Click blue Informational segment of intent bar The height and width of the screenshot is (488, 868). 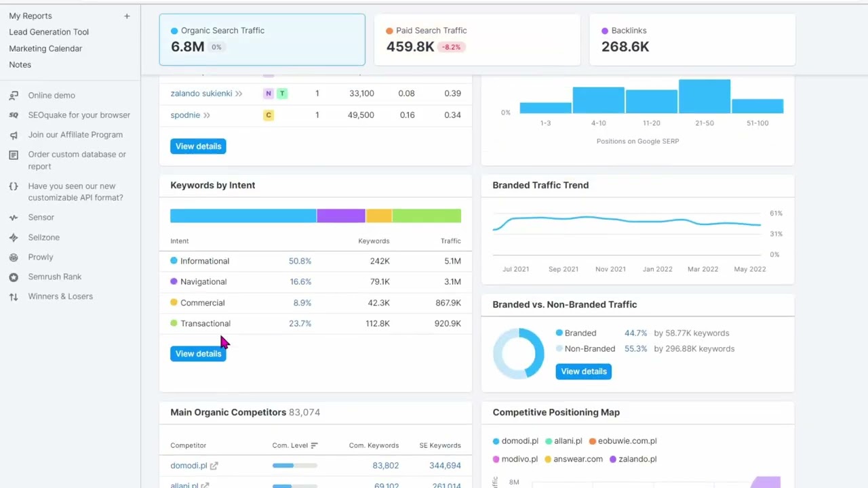pos(243,216)
